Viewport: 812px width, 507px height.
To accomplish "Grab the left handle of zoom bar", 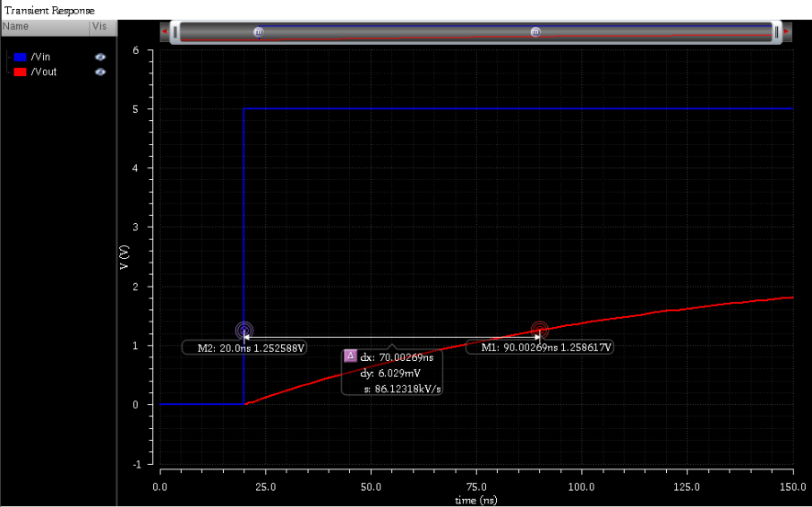I will [x=175, y=32].
